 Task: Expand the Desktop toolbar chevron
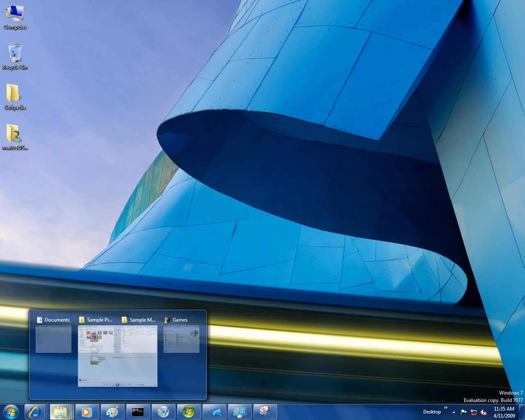tap(446, 408)
